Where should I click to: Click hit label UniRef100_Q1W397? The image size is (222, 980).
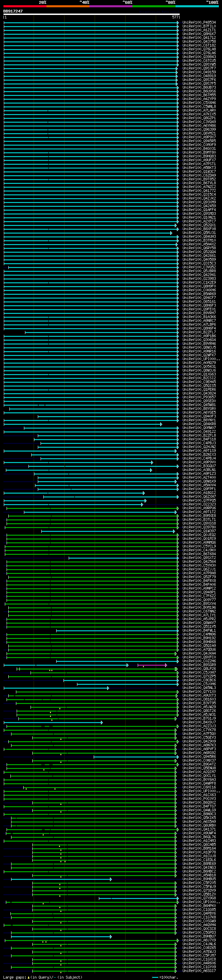(x=199, y=531)
